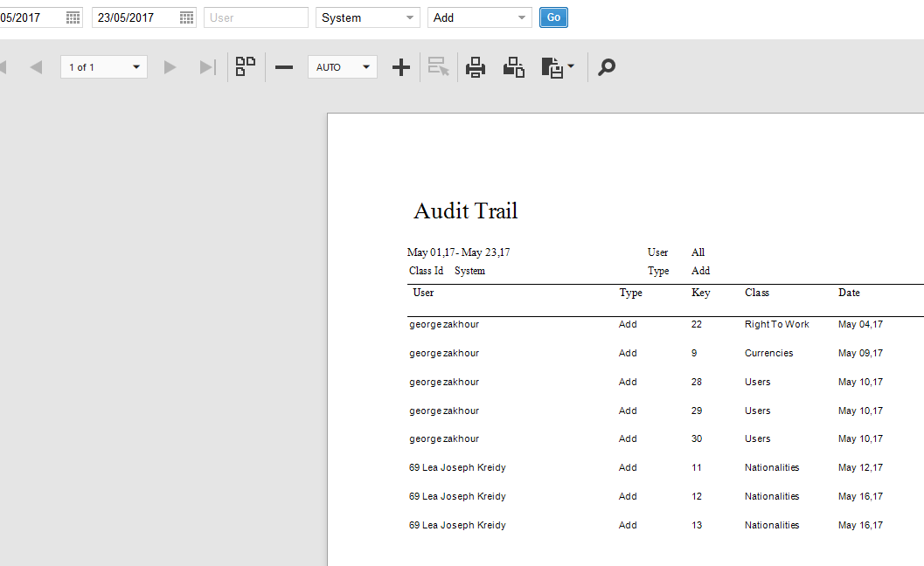Focus the User filter input field
This screenshot has height=566, width=924.
point(256,17)
